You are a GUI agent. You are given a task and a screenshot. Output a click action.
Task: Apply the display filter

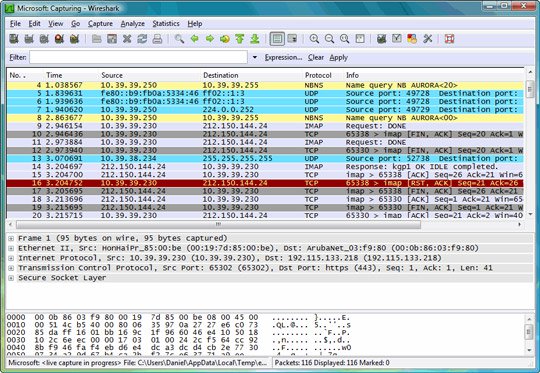(339, 58)
